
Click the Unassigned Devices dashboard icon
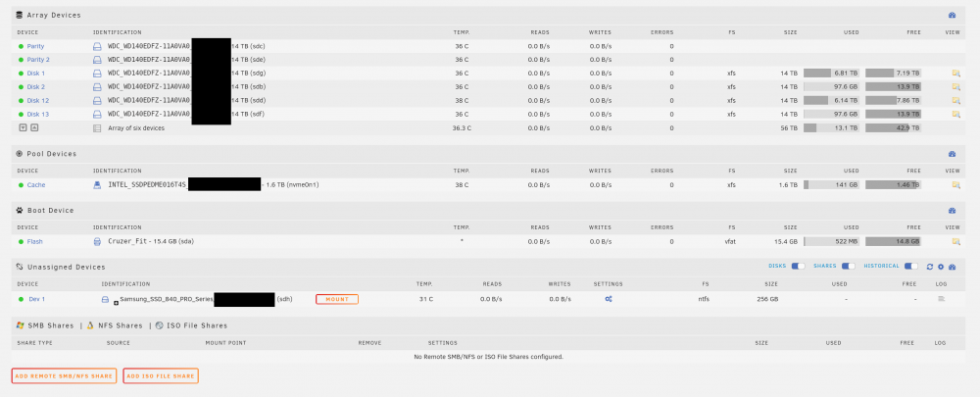[x=952, y=267]
